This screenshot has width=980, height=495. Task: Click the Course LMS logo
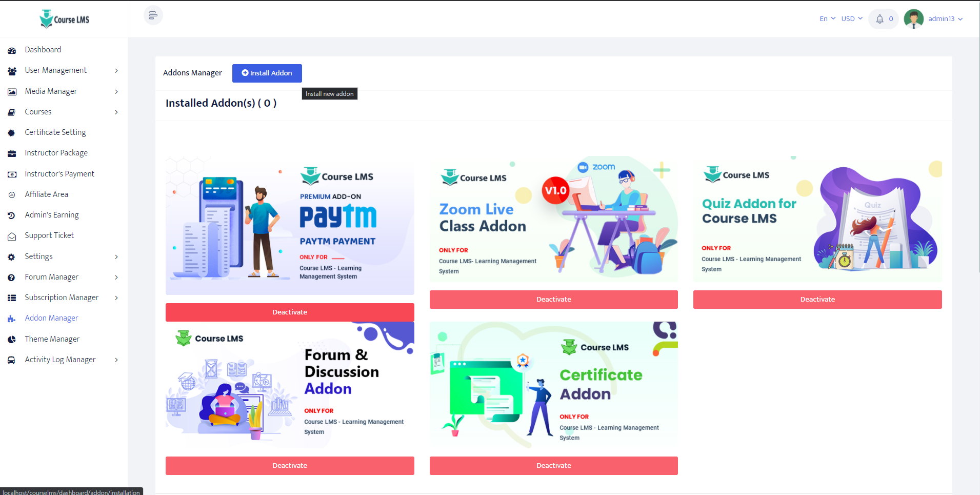[64, 19]
